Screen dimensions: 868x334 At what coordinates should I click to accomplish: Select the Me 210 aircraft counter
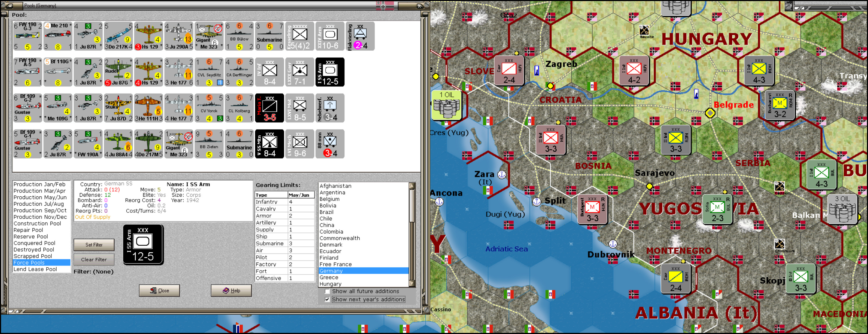(x=58, y=36)
